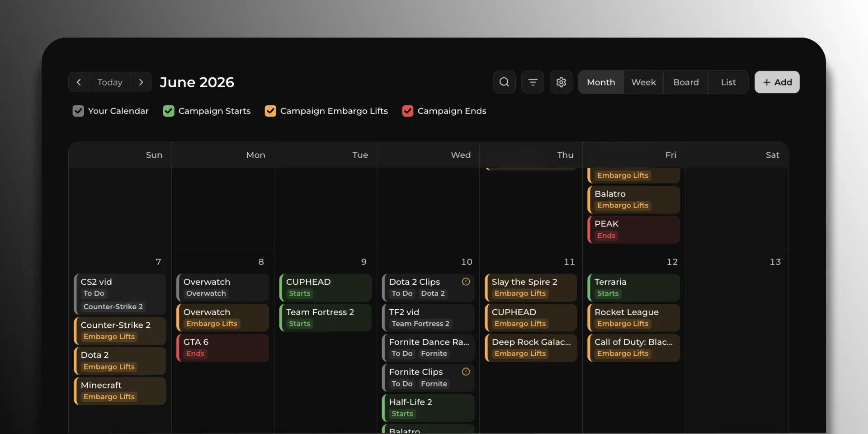Open Team Fortress 2 Starts event
The width and height of the screenshot is (868, 434).
point(325,318)
